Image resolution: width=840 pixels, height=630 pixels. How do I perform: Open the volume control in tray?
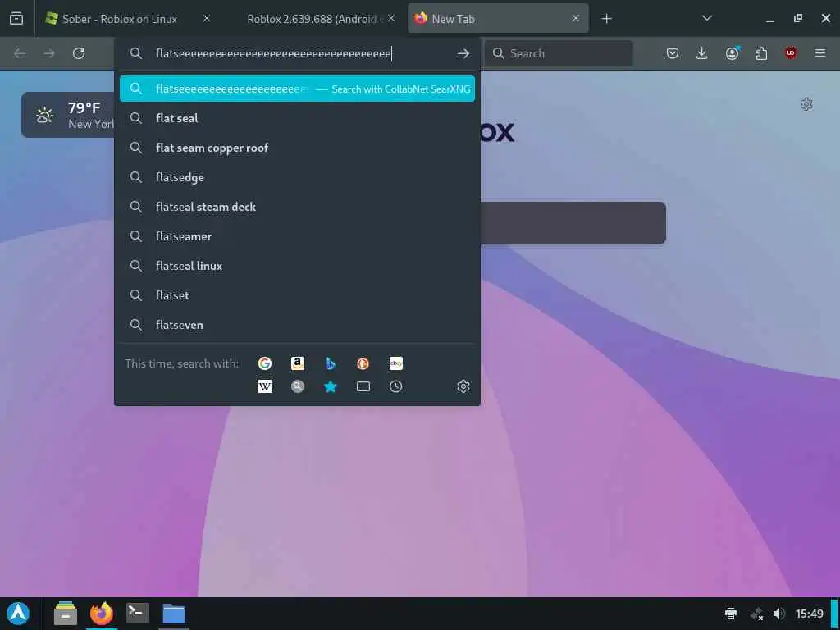779,614
